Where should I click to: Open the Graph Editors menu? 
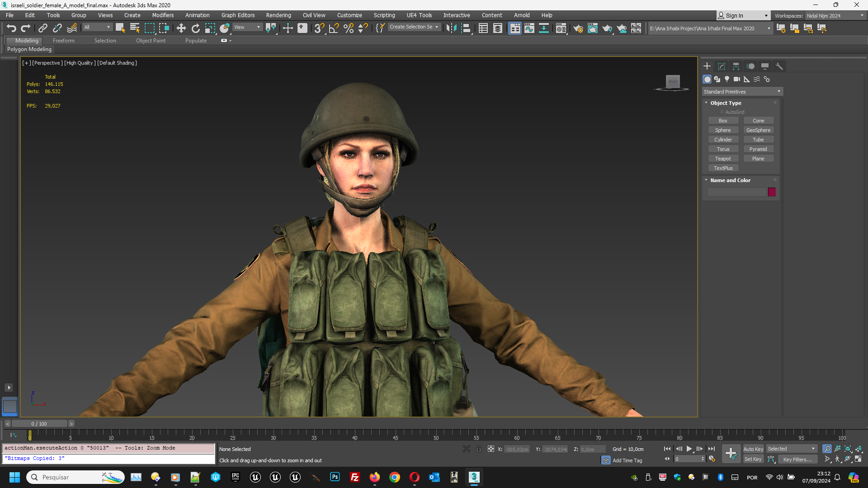[x=238, y=15]
